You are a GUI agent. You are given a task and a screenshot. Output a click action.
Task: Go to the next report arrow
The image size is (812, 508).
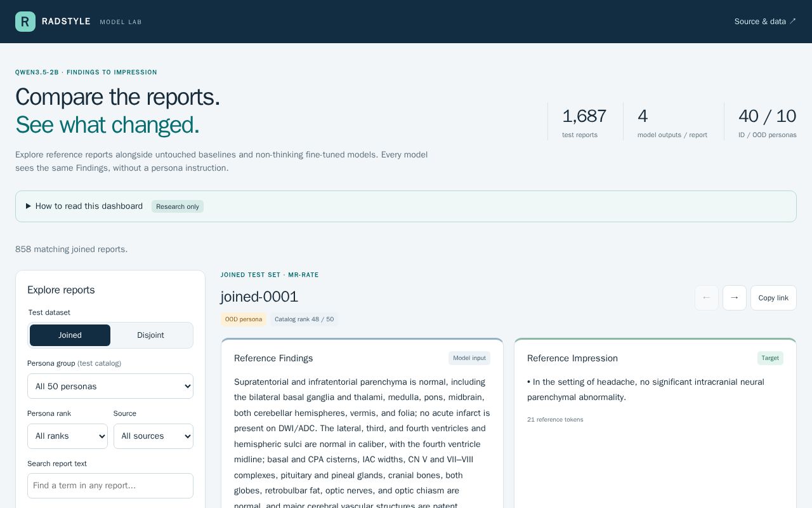735,298
